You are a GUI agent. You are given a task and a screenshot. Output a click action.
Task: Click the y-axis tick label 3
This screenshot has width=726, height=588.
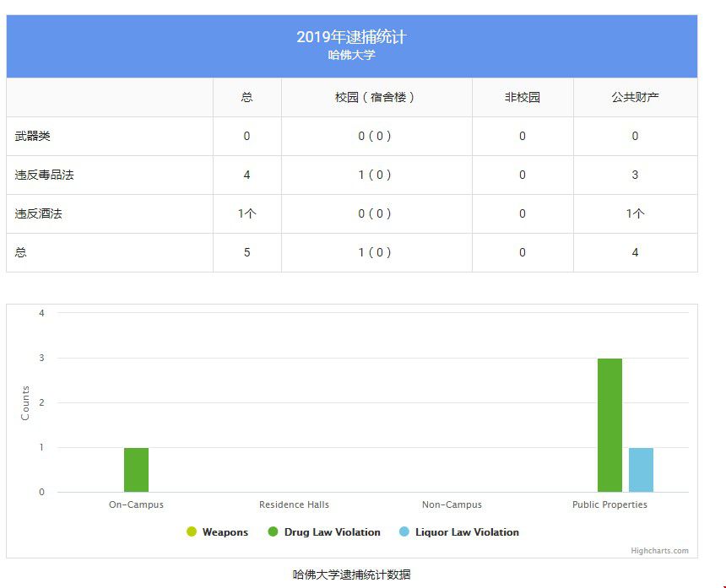point(41,358)
